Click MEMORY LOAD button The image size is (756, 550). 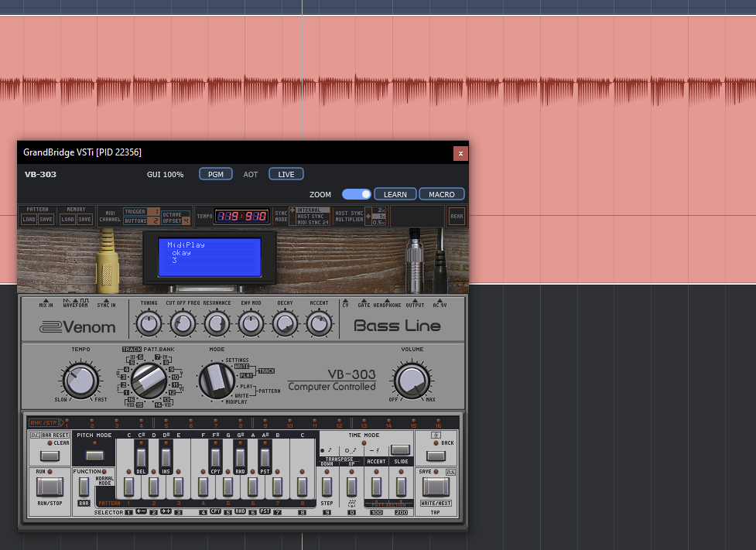pyautogui.click(x=67, y=220)
